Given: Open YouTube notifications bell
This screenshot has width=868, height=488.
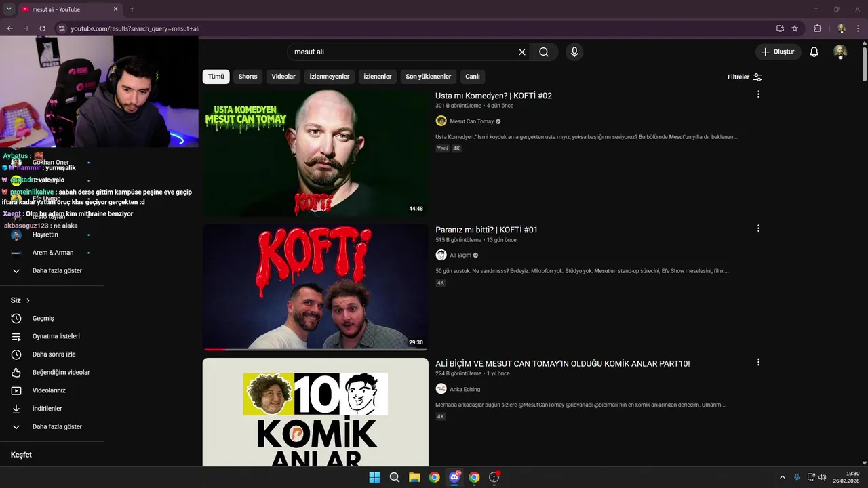Looking at the screenshot, I should [x=814, y=52].
